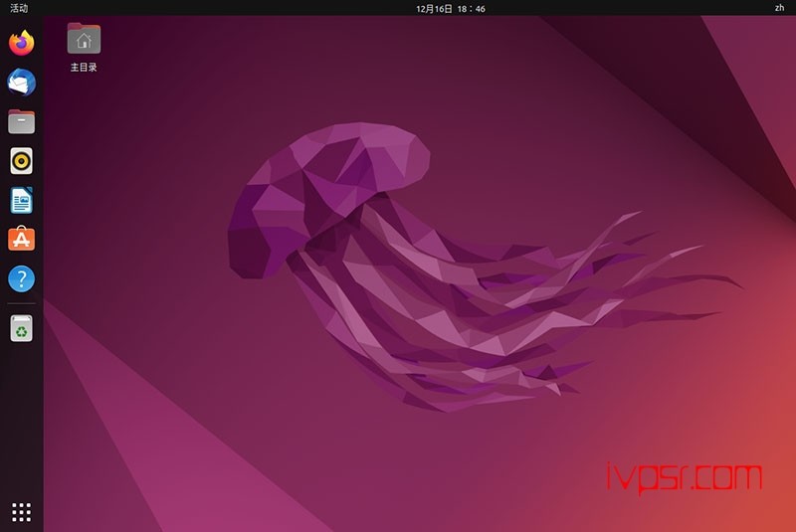This screenshot has height=532, width=796.
Task: Open the clock showing 12月16日 18:46
Action: click(x=451, y=9)
